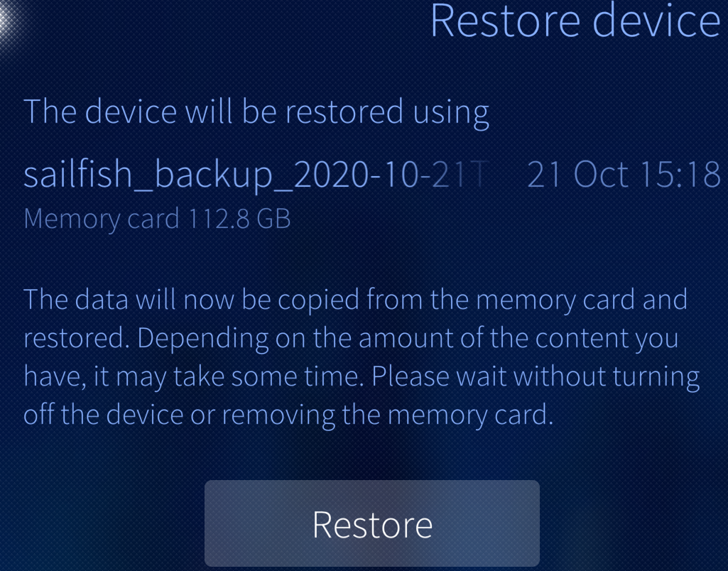Click 'The device will be restored using' text
The height and width of the screenshot is (571, 728).
point(256,112)
